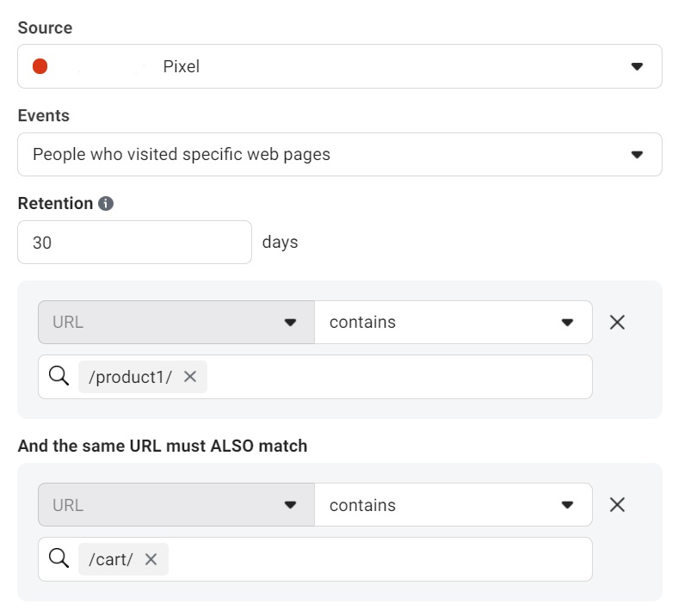Click the red Pixel status dot
Image resolution: width=678 pixels, height=616 pixels.
[40, 66]
